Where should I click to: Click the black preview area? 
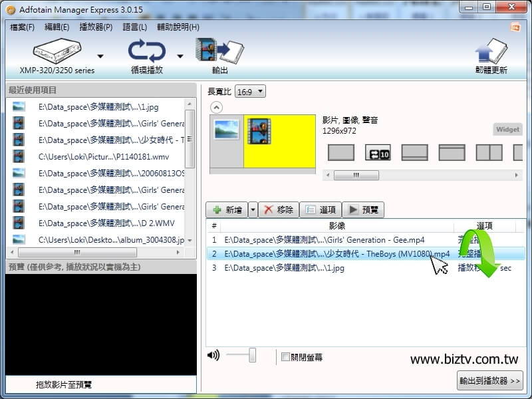pyautogui.click(x=101, y=325)
